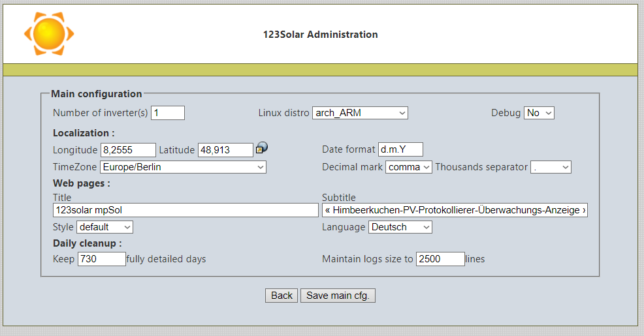
Task: Click the 123Solar Administration heading
Action: [320, 35]
